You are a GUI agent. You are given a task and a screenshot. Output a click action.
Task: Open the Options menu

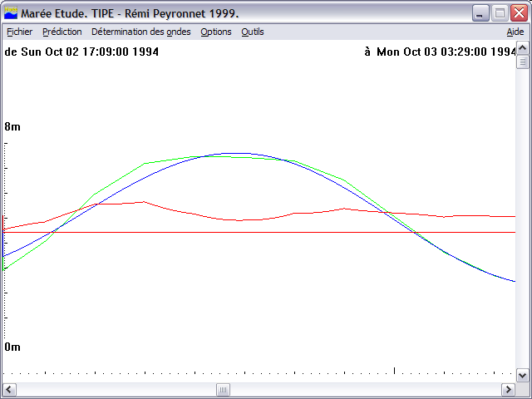point(216,32)
